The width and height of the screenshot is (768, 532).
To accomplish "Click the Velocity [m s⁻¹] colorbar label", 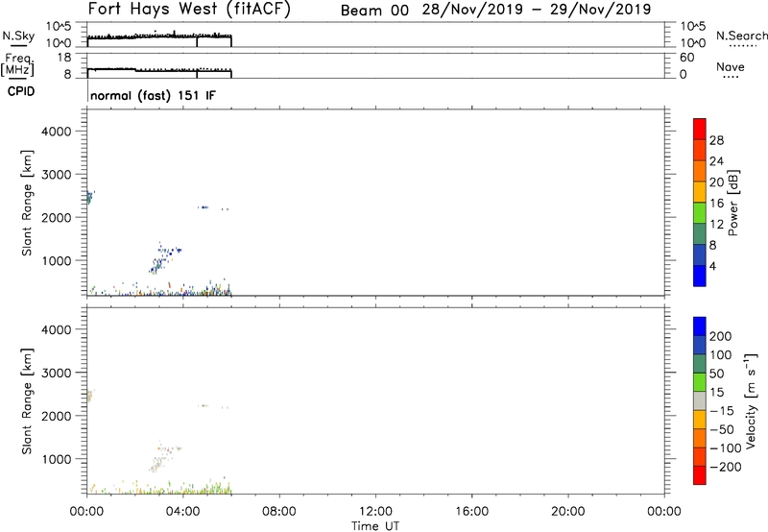I will pos(751,400).
